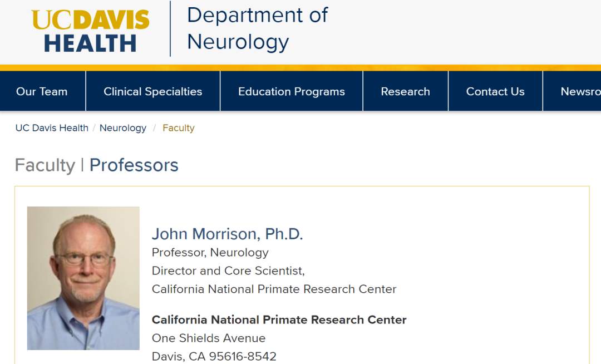The height and width of the screenshot is (364, 601).
Task: Click the UC Davis Health breadcrumb link
Action: pyautogui.click(x=52, y=128)
